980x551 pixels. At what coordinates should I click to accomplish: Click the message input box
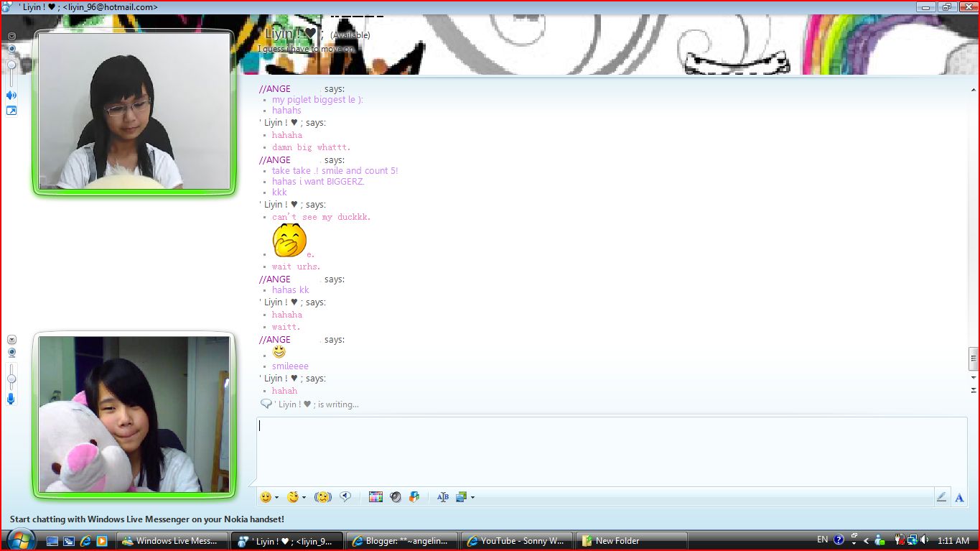point(612,452)
